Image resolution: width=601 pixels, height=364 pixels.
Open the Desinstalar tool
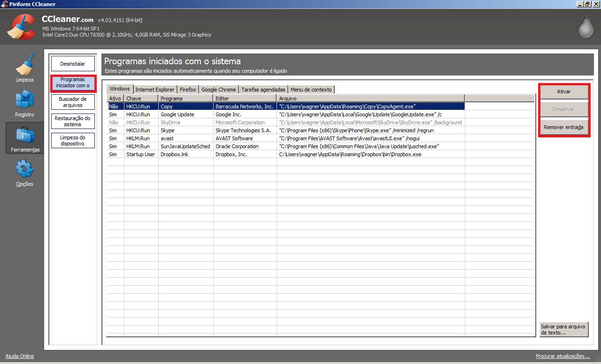coord(73,64)
